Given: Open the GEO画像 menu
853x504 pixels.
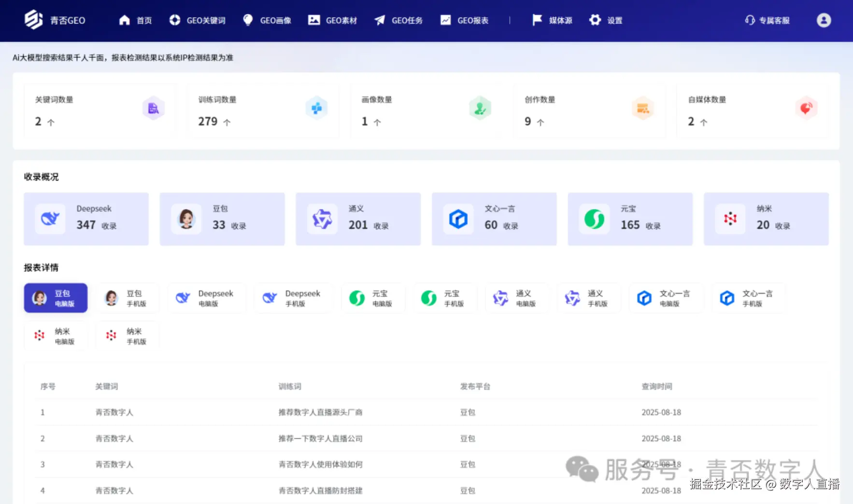Looking at the screenshot, I should (267, 20).
